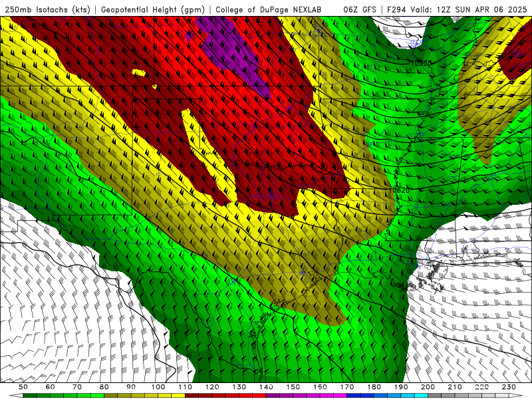Click the 'Geopotential Height (gpm)' title text
Viewport: 532px width, 399px height.
(153, 10)
